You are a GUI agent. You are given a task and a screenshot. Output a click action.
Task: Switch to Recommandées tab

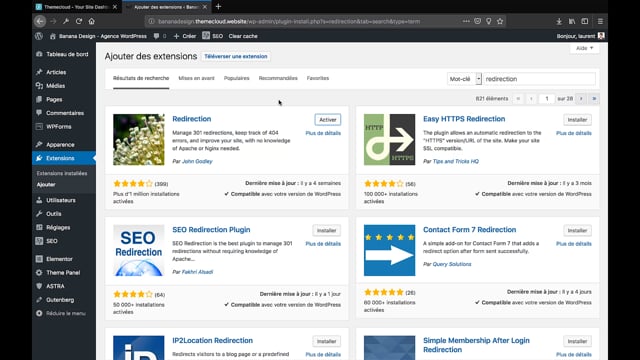278,78
